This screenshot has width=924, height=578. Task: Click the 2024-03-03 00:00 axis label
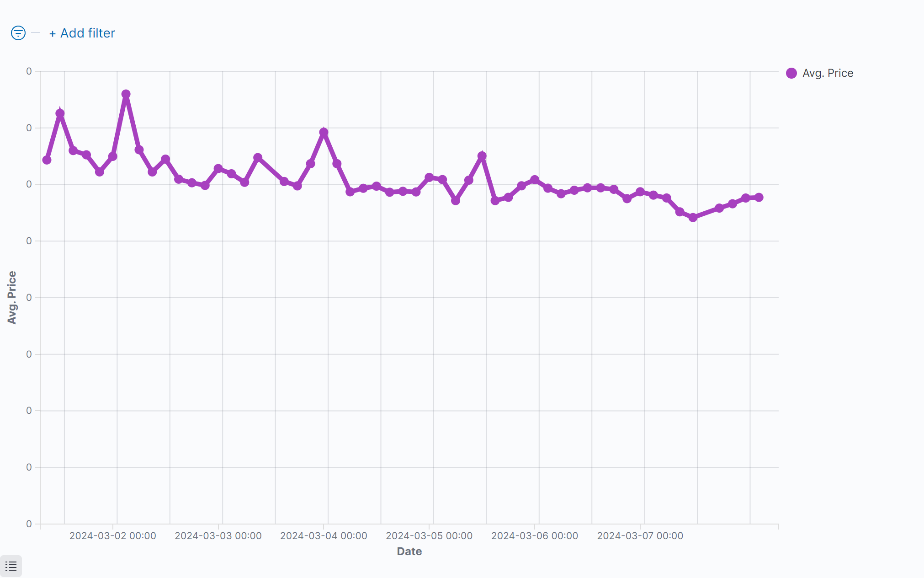click(218, 536)
